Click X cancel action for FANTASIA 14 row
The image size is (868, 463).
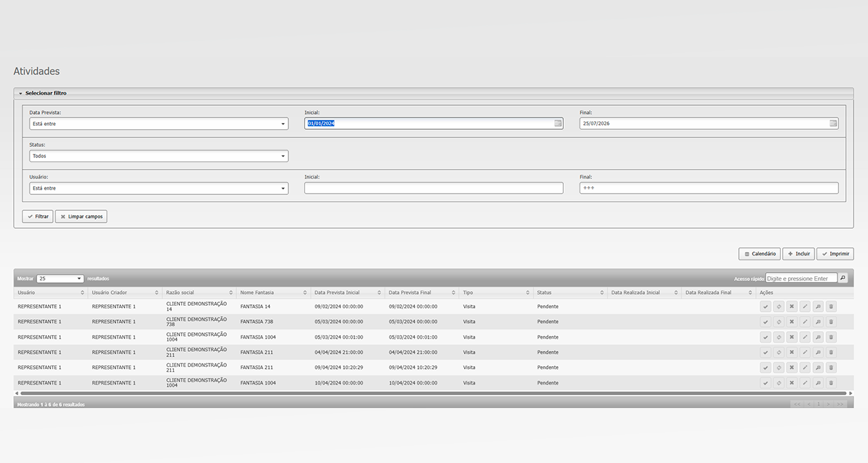792,306
